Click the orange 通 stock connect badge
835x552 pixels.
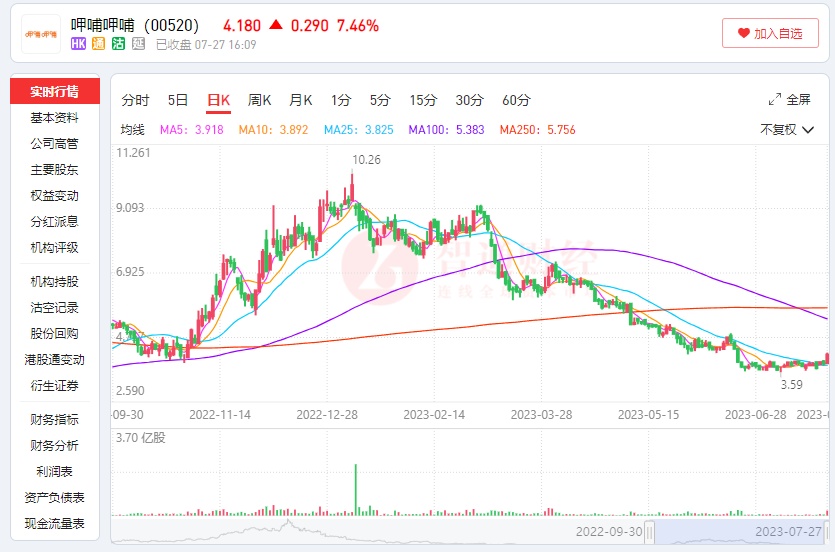click(98, 44)
